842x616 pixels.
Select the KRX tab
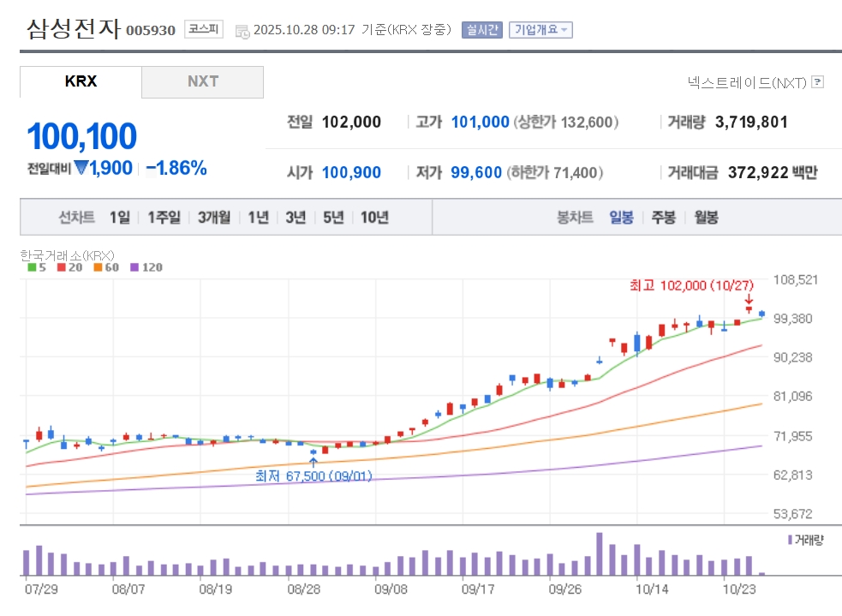(81, 82)
